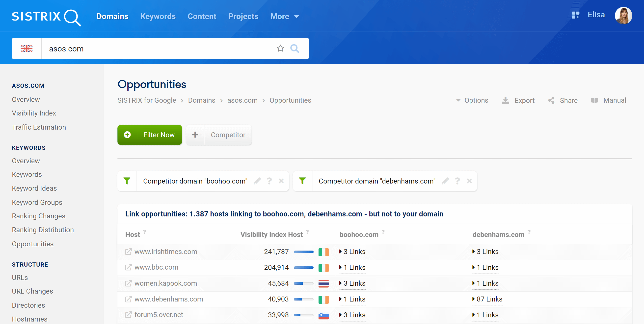Image resolution: width=644 pixels, height=324 pixels.
Task: Click help icon next to debenhams.com column
Action: [x=529, y=232]
